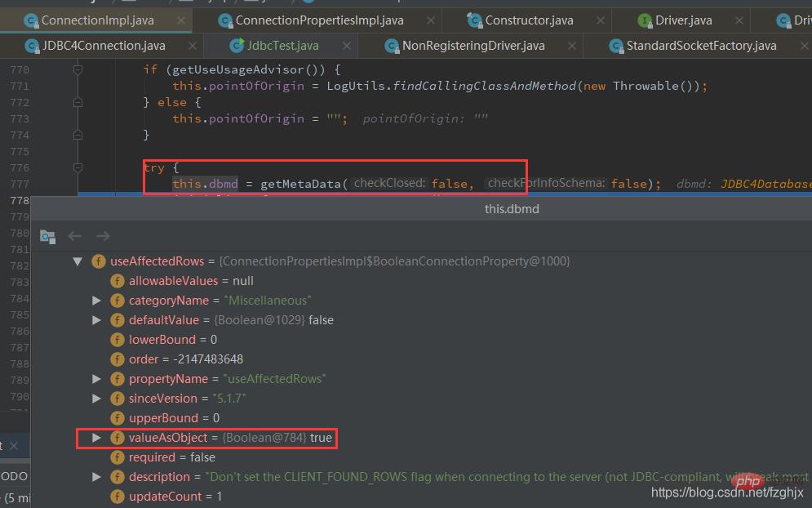This screenshot has width=812, height=508.
Task: Click field icon next to useAffectedRows
Action: [x=99, y=261]
